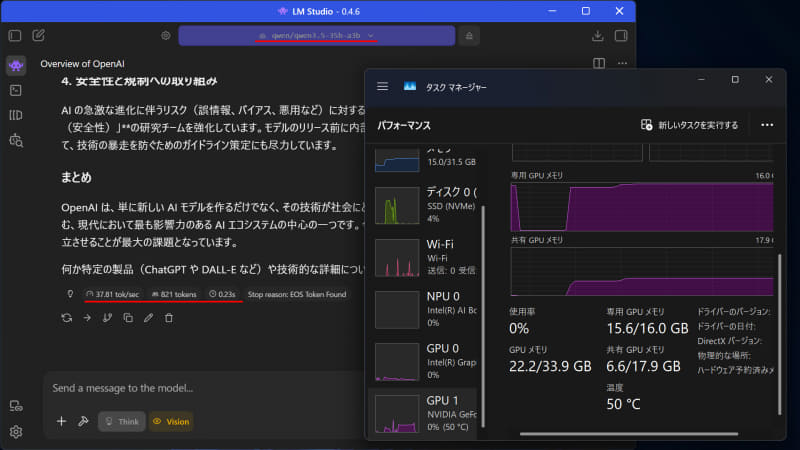Click the Overview of OpenAI chat title
The height and width of the screenshot is (450, 800).
(x=82, y=64)
